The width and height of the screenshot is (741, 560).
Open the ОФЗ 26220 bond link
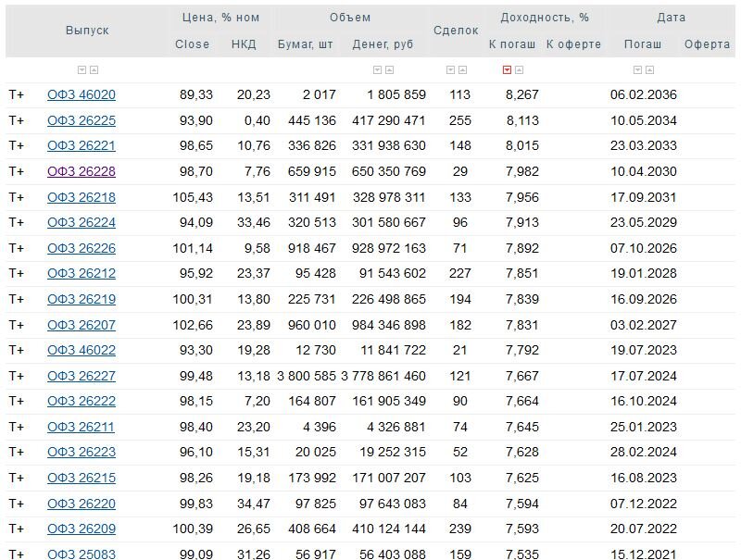pos(82,504)
